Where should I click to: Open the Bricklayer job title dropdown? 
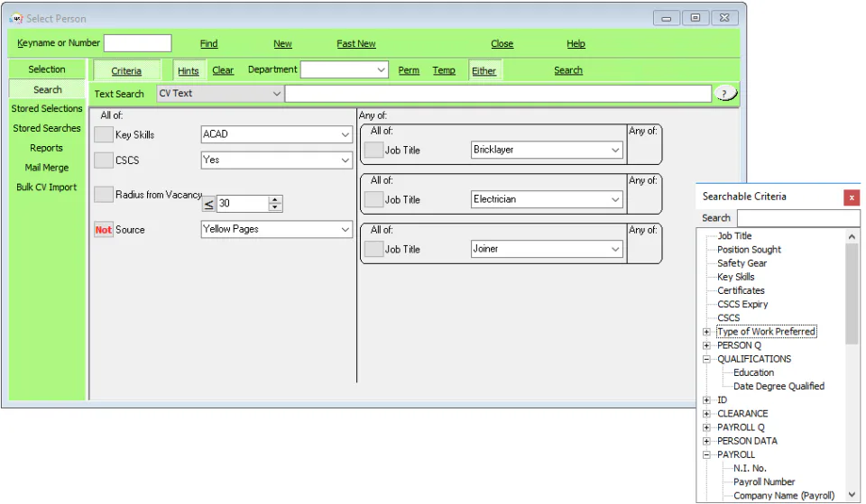[614, 150]
